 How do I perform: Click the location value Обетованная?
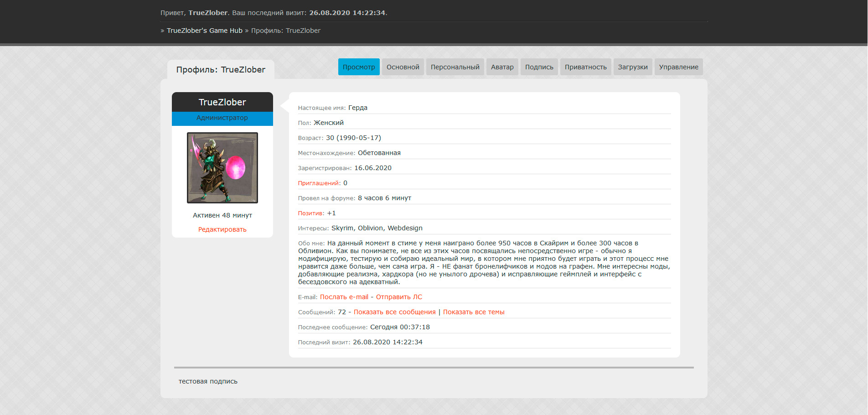[x=379, y=153]
